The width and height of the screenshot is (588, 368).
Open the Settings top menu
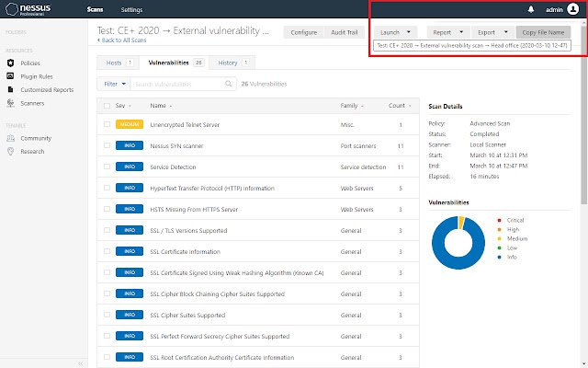pyautogui.click(x=131, y=9)
